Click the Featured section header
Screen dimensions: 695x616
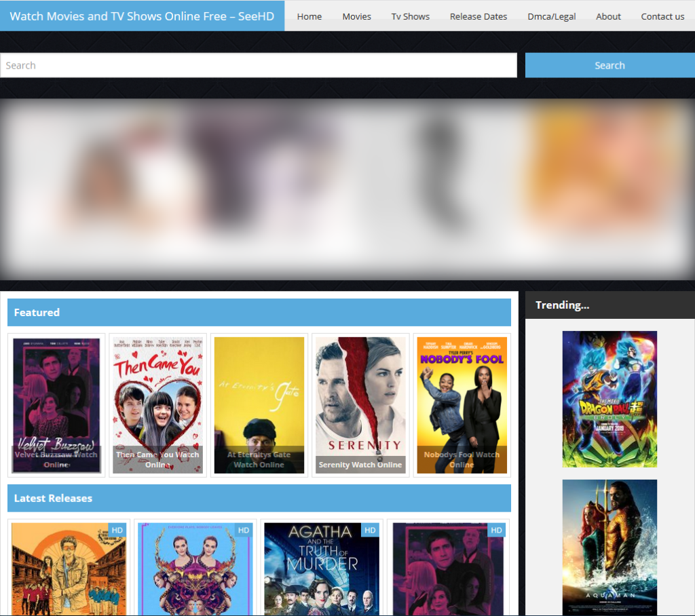tap(259, 313)
